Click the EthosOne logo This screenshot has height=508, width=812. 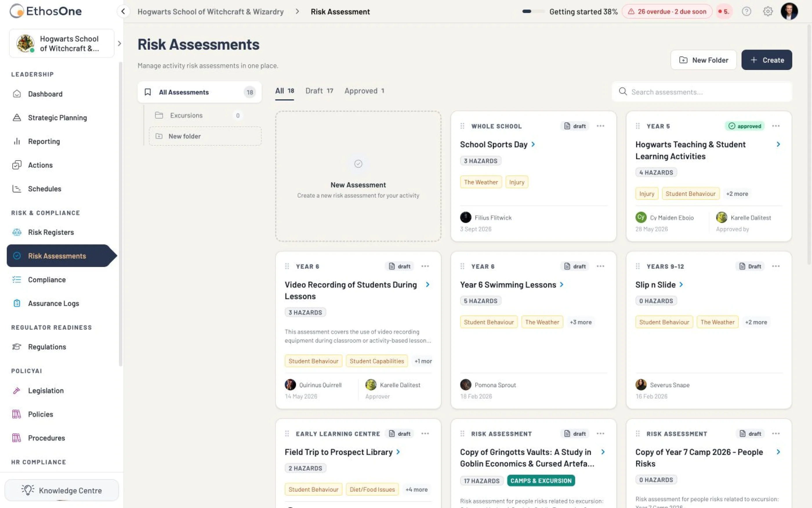[46, 11]
